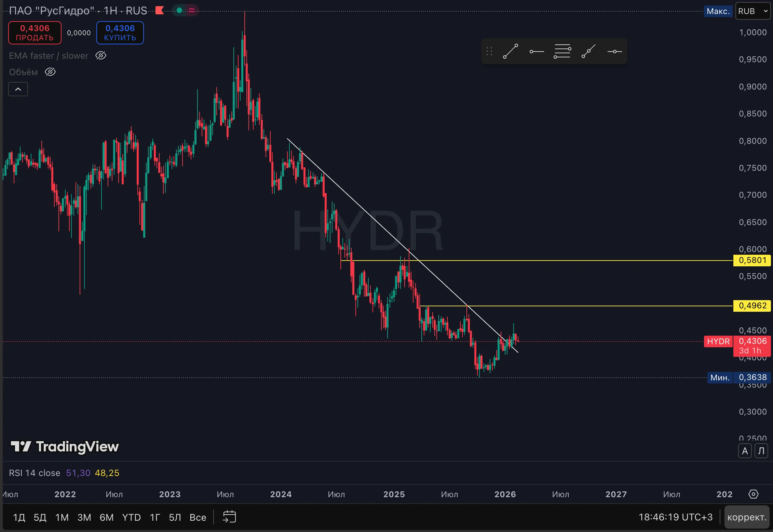Toggle visibility of EMA faster / slower indicator
This screenshot has height=532, width=773.
101,55
